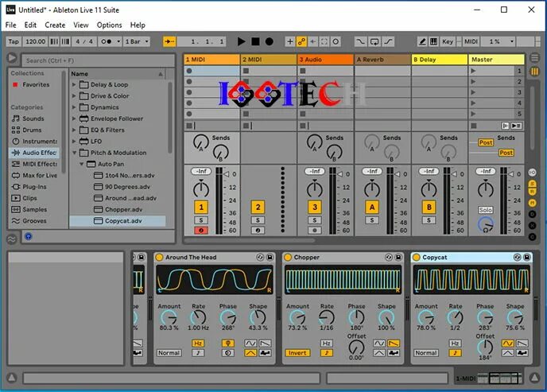This screenshot has width=547, height=392.
Task: Toggle the metronome button
Action: point(107,41)
